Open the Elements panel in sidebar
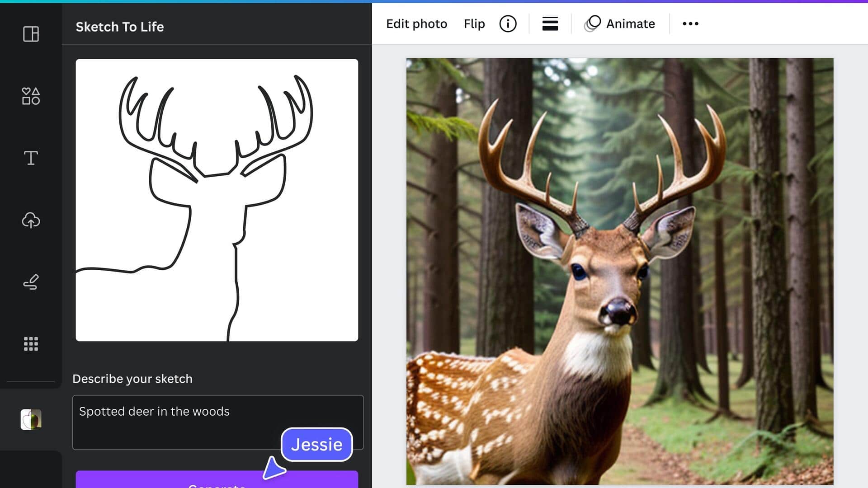Viewport: 868px width, 488px height. (30, 96)
